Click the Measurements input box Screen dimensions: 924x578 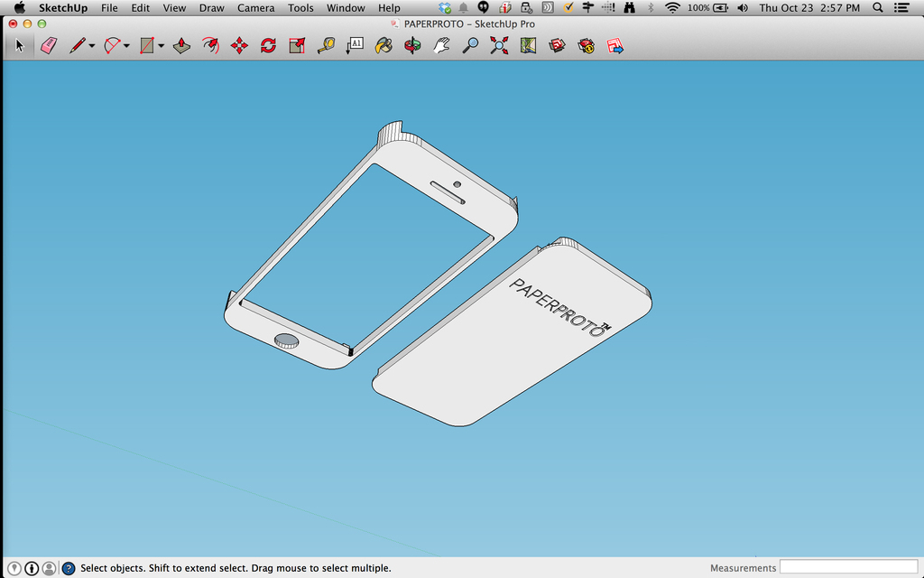pyautogui.click(x=848, y=567)
